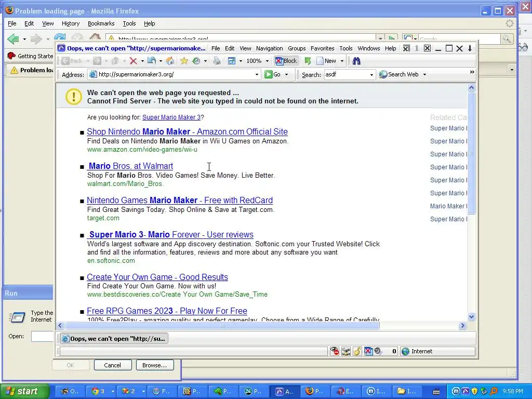Click the close-all-tabs icon next to Help
Image resolution: width=532 pixels, height=399 pixels.
click(406, 48)
